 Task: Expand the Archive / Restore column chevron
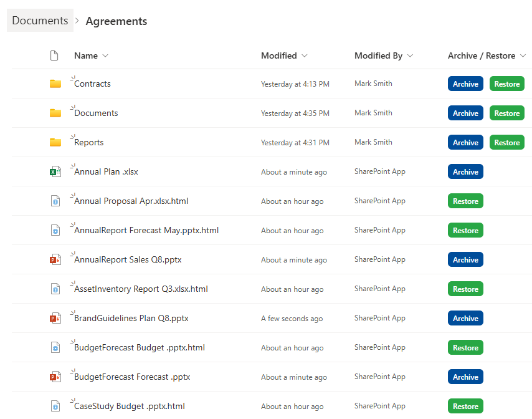523,55
